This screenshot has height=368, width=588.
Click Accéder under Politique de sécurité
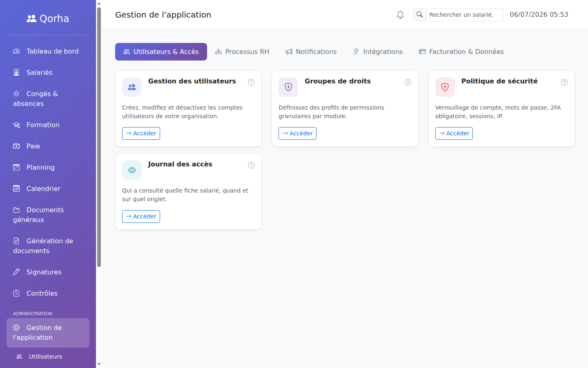454,133
